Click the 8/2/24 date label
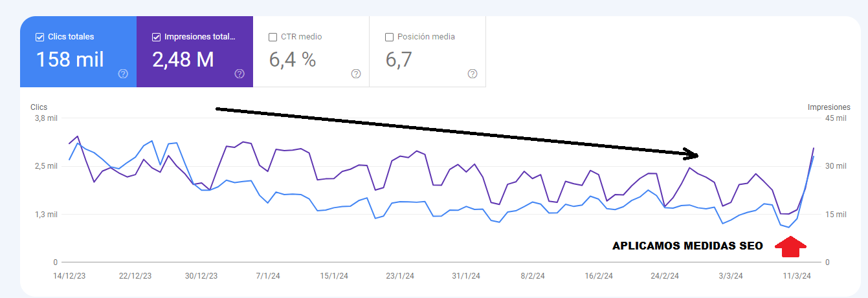Viewport: 868px width, 298px height. [533, 276]
